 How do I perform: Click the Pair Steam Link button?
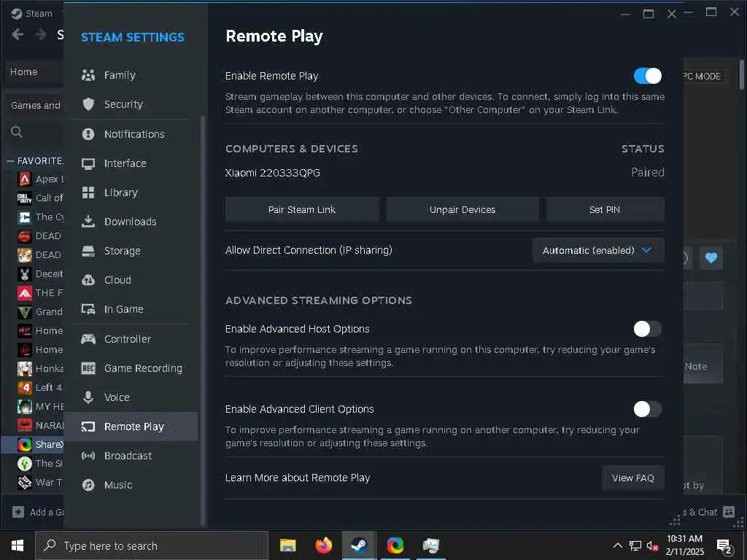point(302,209)
